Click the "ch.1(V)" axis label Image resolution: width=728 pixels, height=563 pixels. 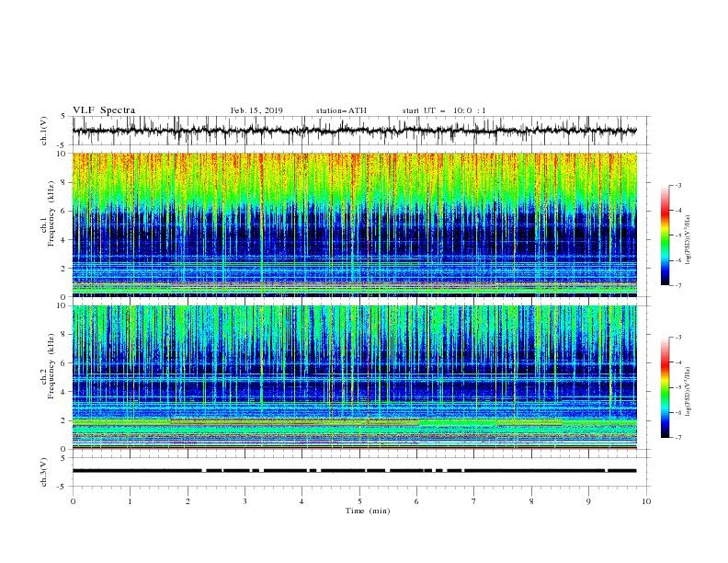point(44,131)
